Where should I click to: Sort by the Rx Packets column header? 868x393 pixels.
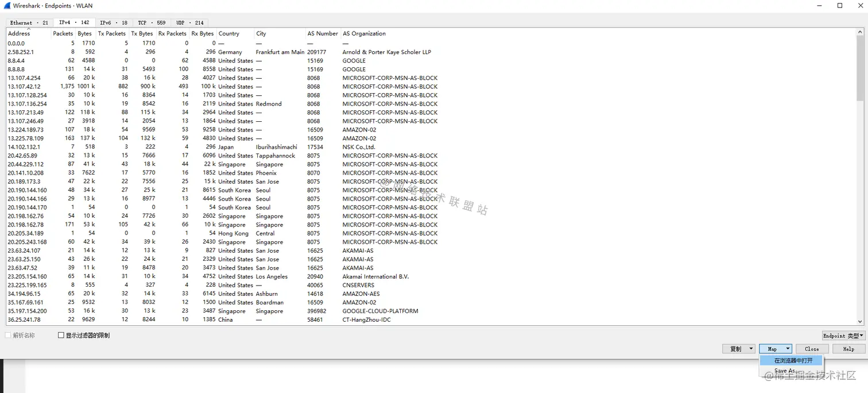coord(173,33)
